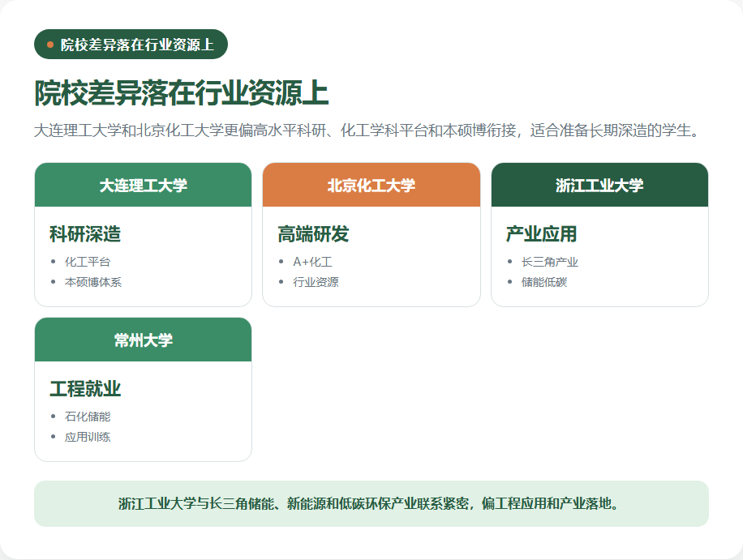Screen dimensions: 743x560
Task: Click the 科研深造 card title
Action: click(85, 234)
